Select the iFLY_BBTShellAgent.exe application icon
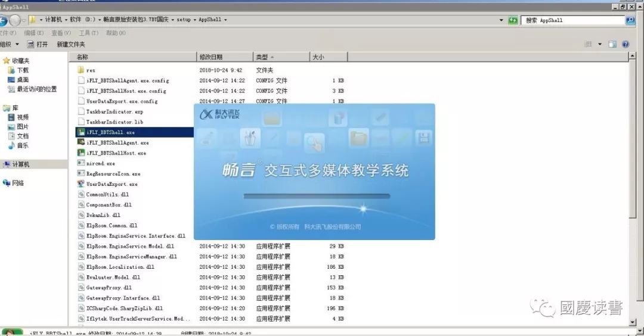Image resolution: width=644 pixels, height=336 pixels. point(81,142)
